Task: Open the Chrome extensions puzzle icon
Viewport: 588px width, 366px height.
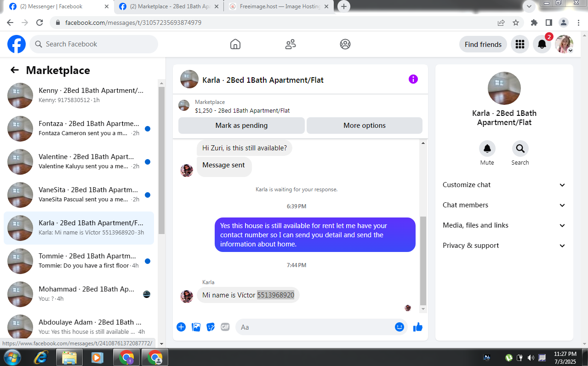Action: point(534,23)
